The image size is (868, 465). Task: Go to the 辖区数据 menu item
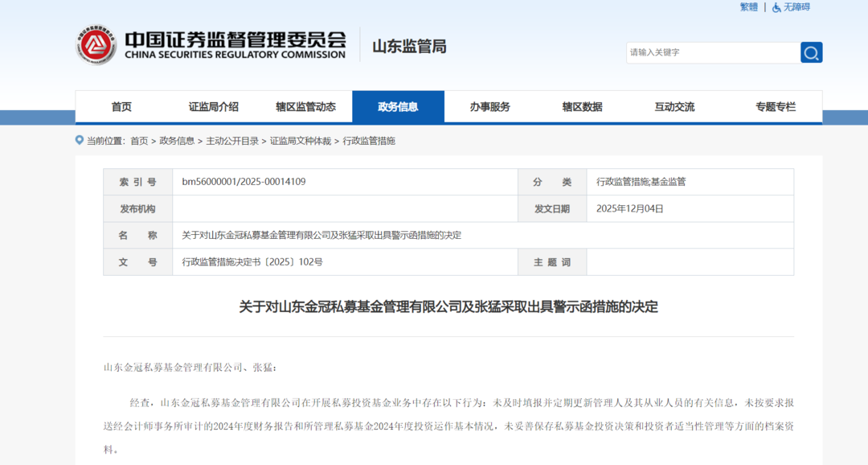(x=582, y=107)
